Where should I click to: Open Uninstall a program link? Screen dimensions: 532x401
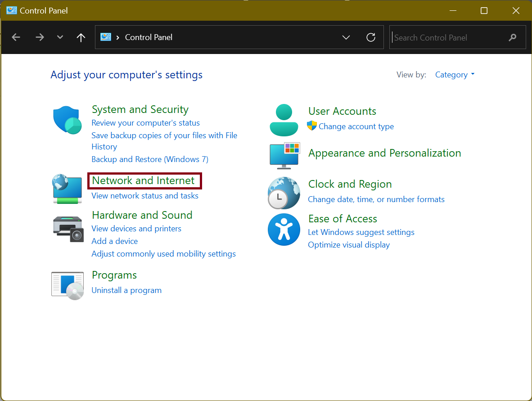[126, 290]
